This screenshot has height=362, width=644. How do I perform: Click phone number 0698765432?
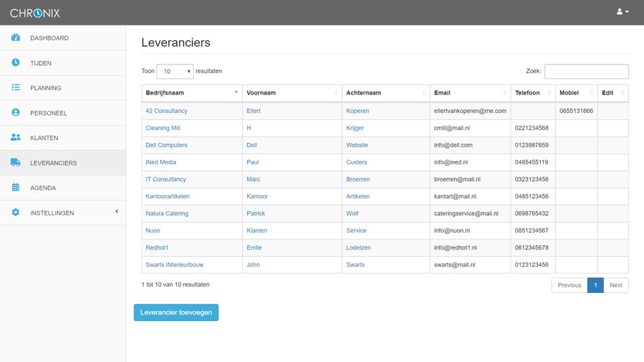click(x=531, y=213)
